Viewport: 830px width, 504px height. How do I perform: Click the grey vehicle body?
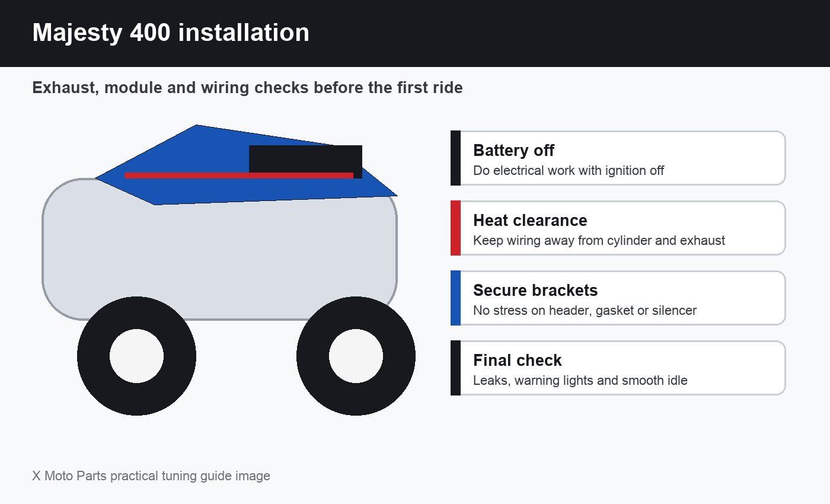pyautogui.click(x=219, y=261)
